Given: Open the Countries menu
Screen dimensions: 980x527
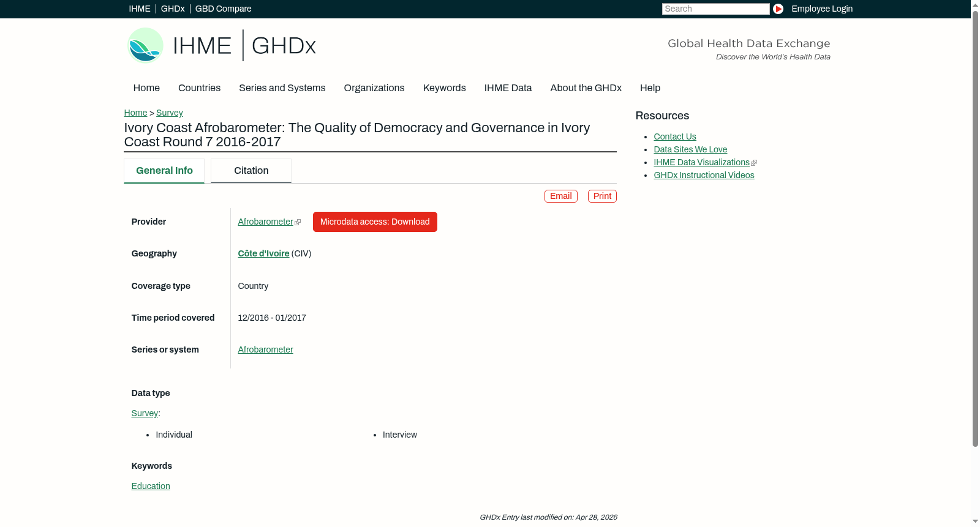Looking at the screenshot, I should [x=199, y=88].
